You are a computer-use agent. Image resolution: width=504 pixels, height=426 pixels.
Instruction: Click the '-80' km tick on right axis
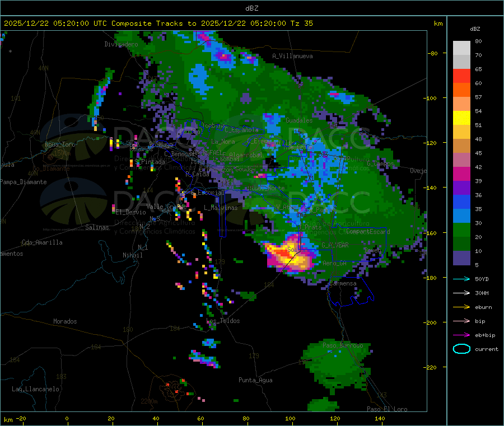(x=433, y=53)
